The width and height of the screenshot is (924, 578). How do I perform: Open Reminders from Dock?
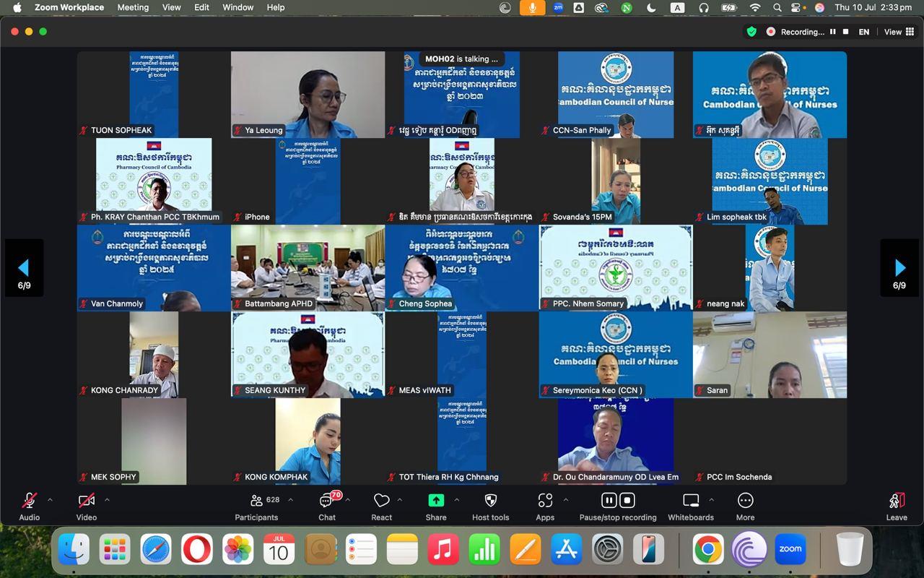(361, 550)
